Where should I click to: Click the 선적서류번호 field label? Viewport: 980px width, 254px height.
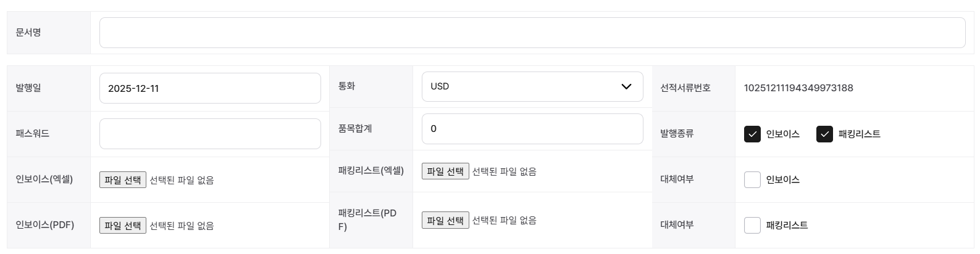pos(685,88)
